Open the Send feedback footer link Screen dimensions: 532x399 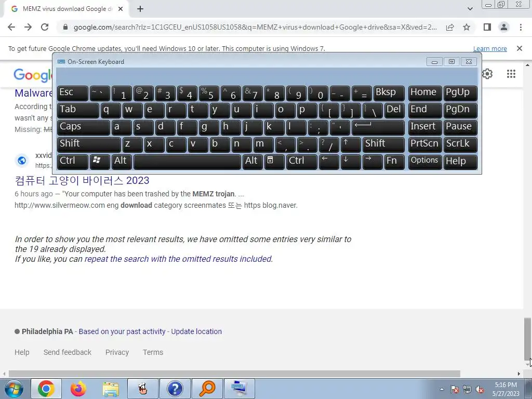click(67, 352)
